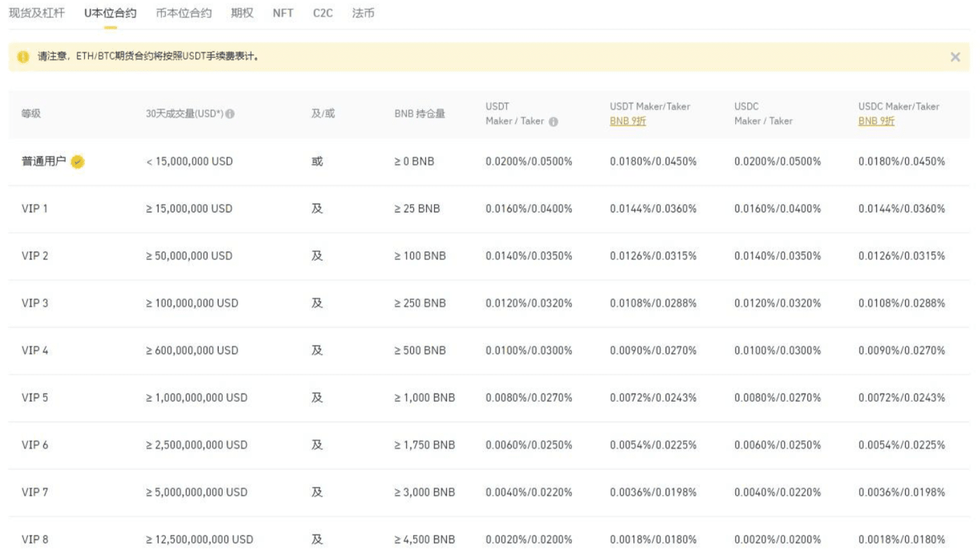The height and width of the screenshot is (555, 980).
Task: Click info icon next to USDT Maker / Taker
Action: tap(553, 122)
